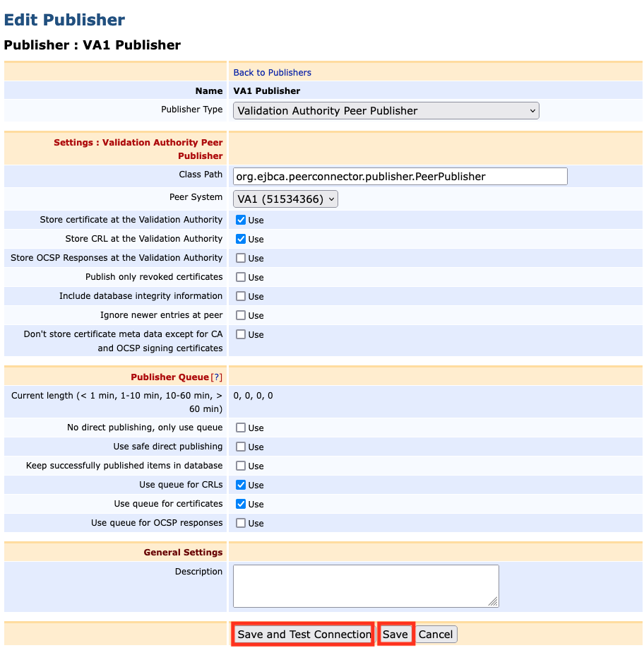Disable Use queue for certificates

point(241,504)
